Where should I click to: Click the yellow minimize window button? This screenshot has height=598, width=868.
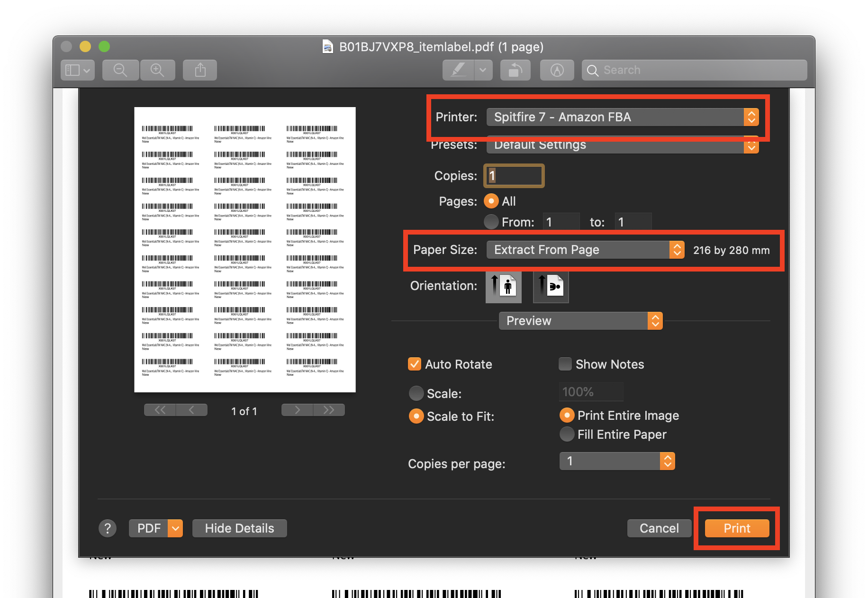[x=85, y=46]
